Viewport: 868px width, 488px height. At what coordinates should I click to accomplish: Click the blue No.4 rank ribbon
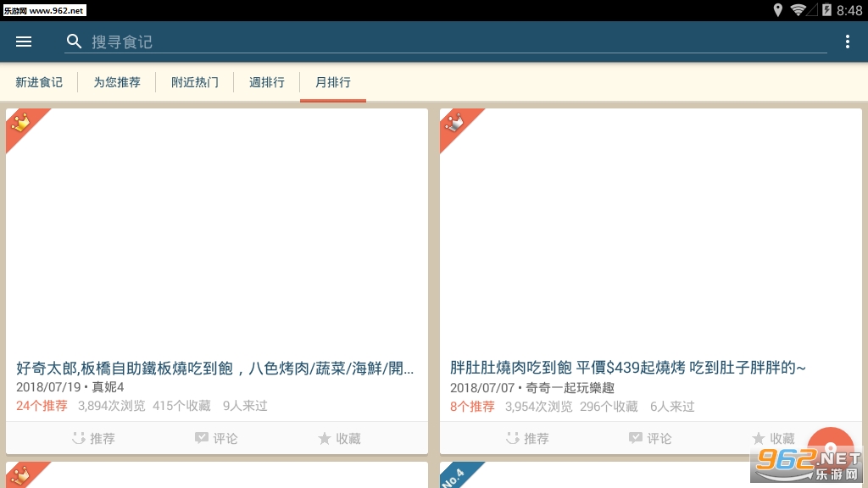[456, 475]
